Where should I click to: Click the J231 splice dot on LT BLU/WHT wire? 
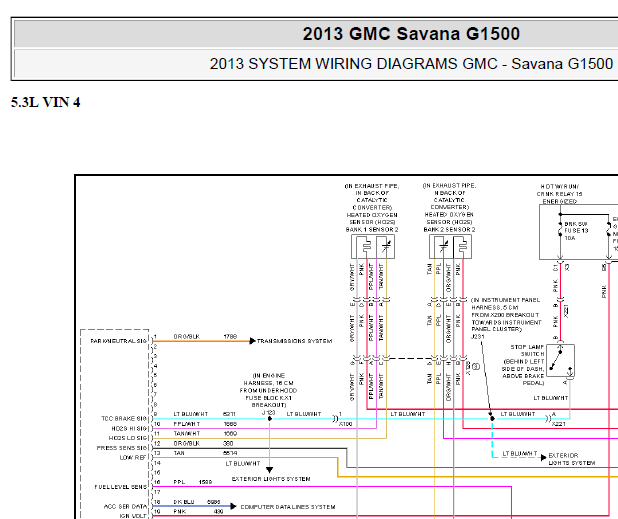[491, 419]
